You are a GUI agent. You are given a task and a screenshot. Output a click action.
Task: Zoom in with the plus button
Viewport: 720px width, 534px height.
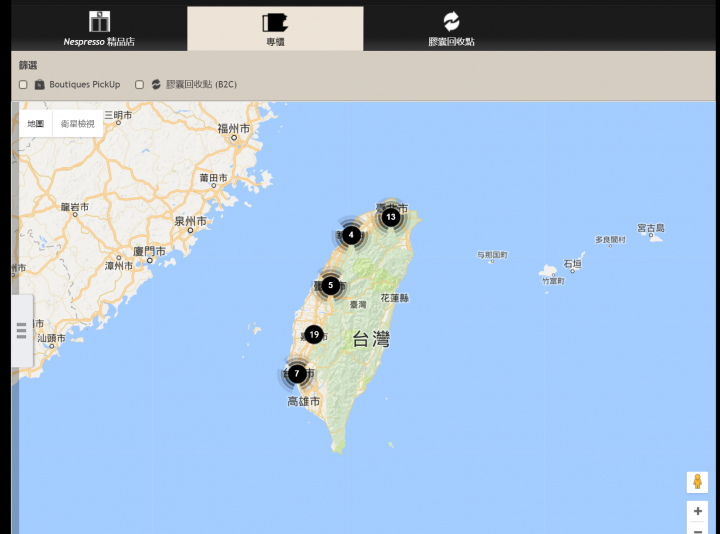(x=698, y=511)
